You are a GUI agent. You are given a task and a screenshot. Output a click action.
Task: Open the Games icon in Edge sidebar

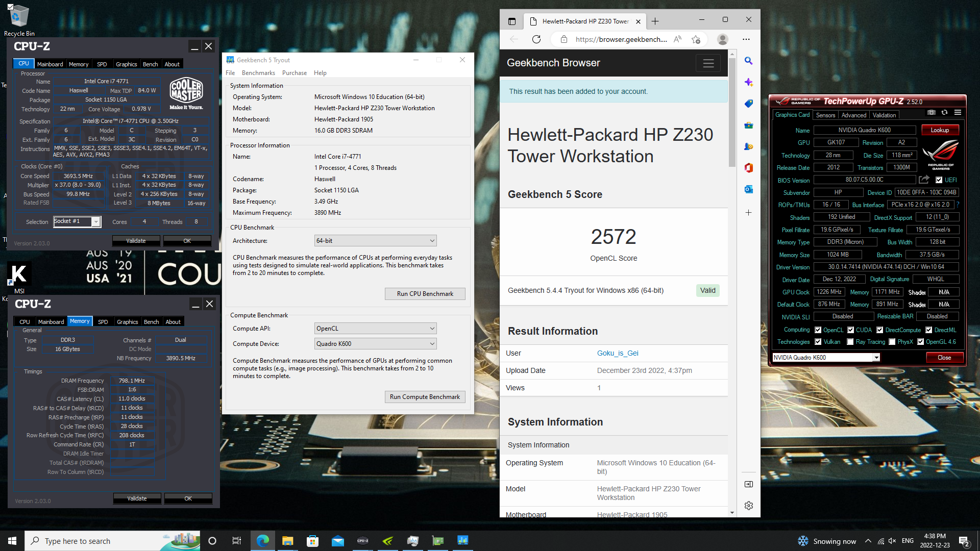pos(748,146)
